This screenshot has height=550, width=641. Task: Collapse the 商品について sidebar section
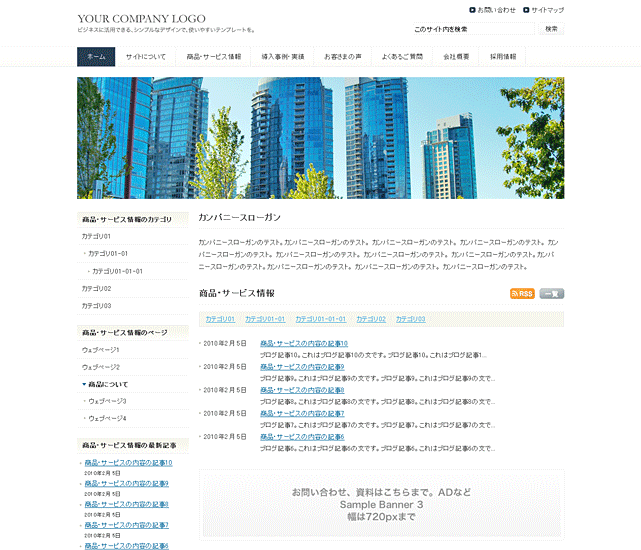point(105,384)
